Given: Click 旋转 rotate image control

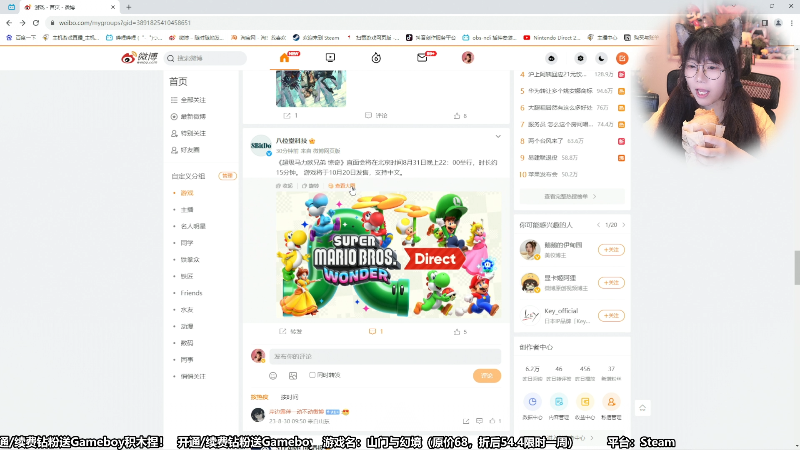Looking at the screenshot, I should (x=310, y=186).
